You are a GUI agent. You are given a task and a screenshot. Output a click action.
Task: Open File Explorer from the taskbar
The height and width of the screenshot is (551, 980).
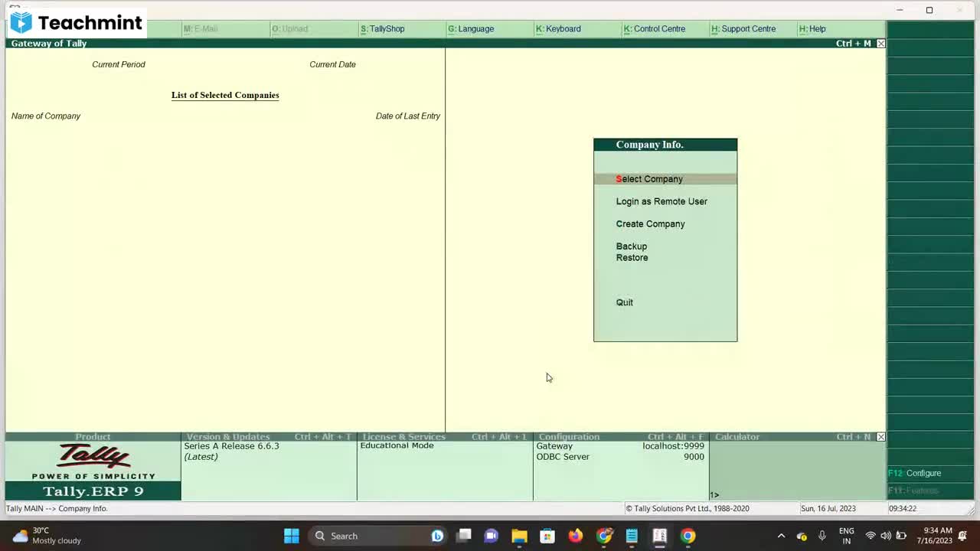519,536
